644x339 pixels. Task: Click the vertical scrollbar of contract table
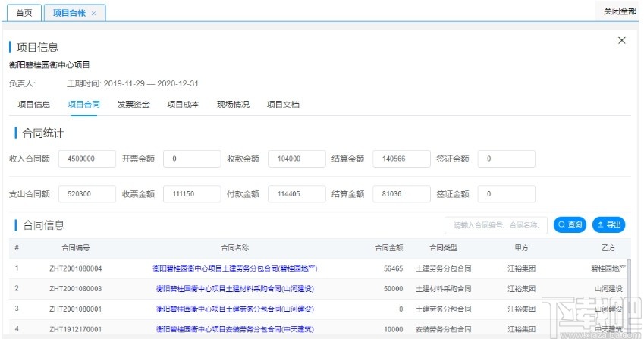(x=628, y=296)
